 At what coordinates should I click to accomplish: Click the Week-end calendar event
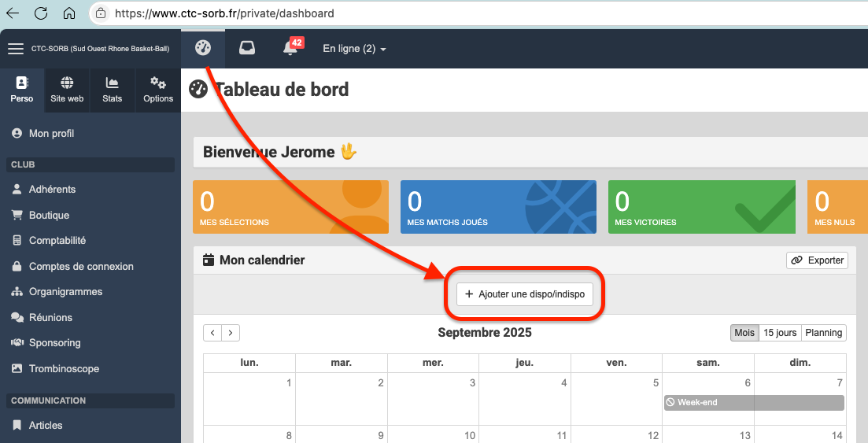pyautogui.click(x=753, y=402)
